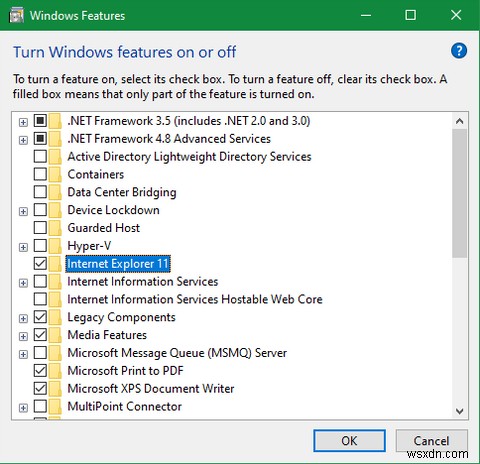Expand the Hyper-V node
Image resolution: width=480 pixels, height=464 pixels.
pyautogui.click(x=23, y=247)
